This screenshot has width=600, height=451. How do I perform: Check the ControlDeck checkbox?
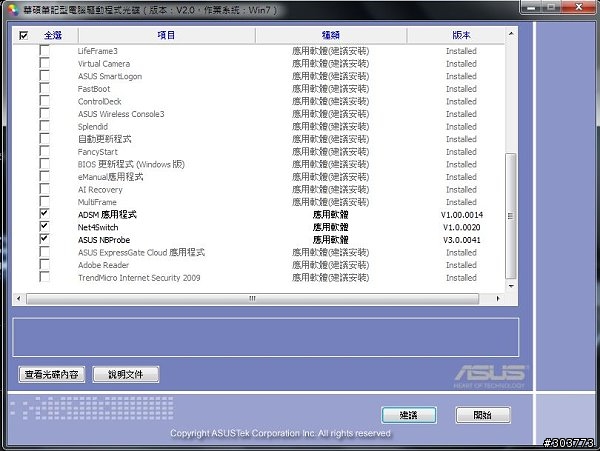pyautogui.click(x=44, y=101)
